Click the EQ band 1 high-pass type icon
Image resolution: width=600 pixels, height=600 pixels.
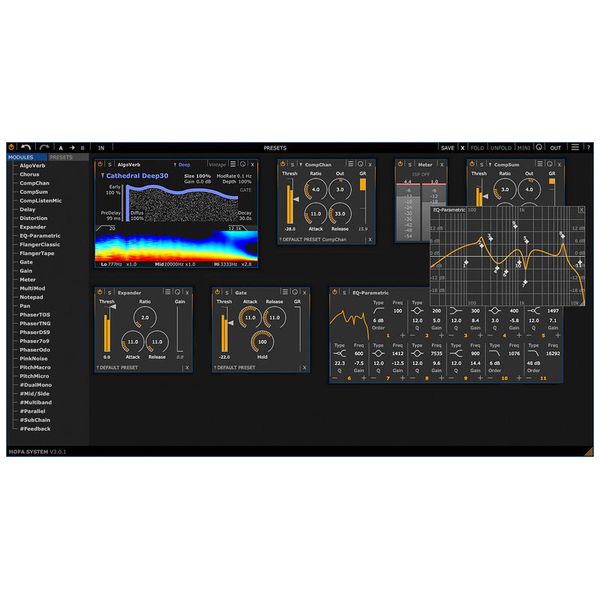[x=378, y=311]
